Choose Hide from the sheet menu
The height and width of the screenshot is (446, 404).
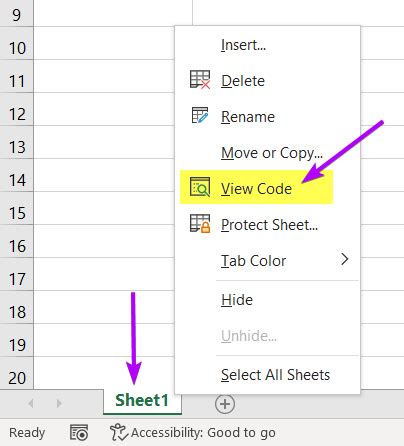tap(237, 300)
